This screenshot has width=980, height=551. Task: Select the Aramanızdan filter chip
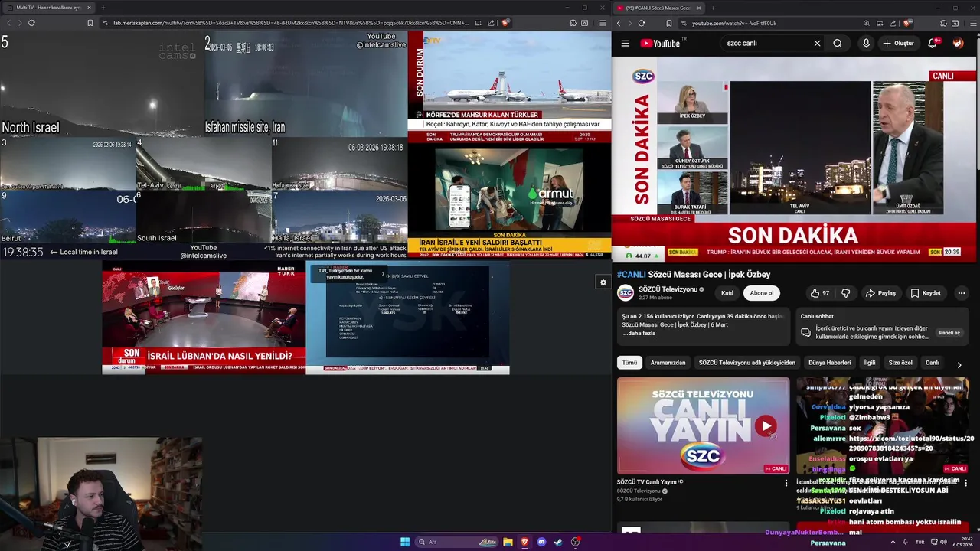(x=668, y=363)
